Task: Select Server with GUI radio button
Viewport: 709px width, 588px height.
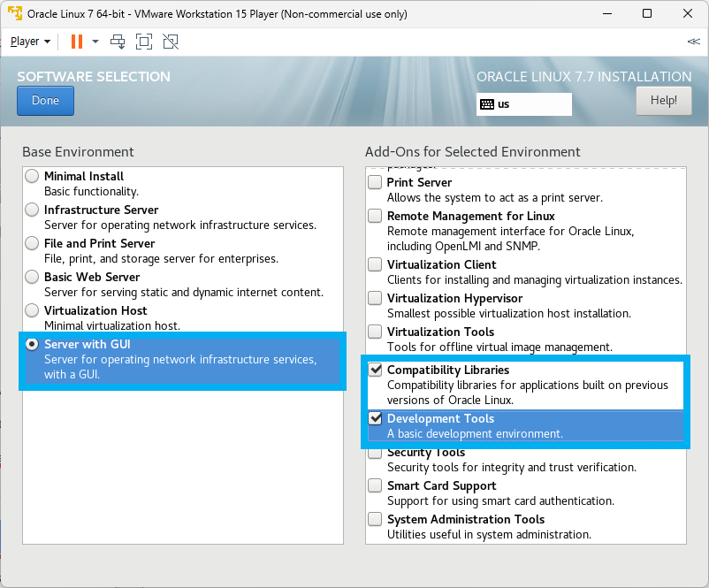Action: (32, 344)
